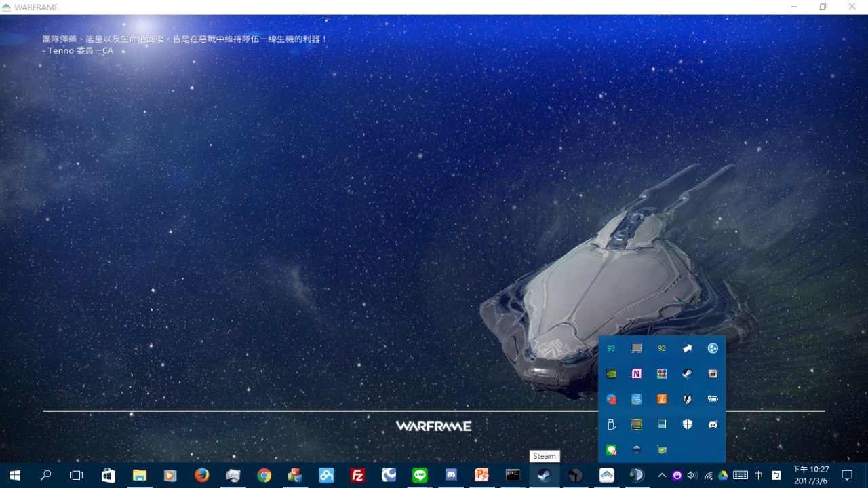The width and height of the screenshot is (868, 488).
Task: Click the dark blue sphere tray icon
Action: coord(636,449)
